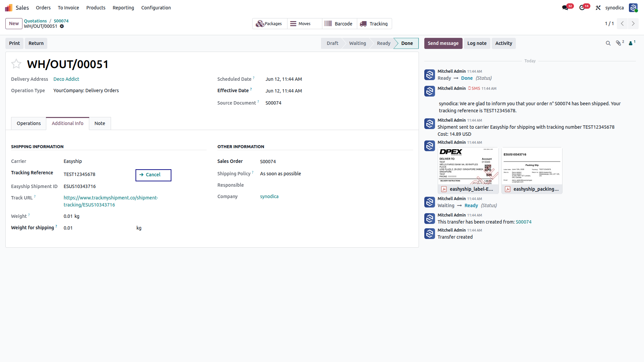Open the activities clock icon in top bar
644x362 pixels.
tap(583, 8)
